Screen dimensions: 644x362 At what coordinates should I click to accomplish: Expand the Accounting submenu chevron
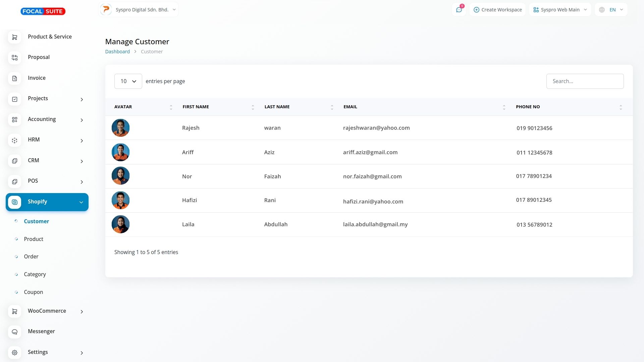(82, 120)
